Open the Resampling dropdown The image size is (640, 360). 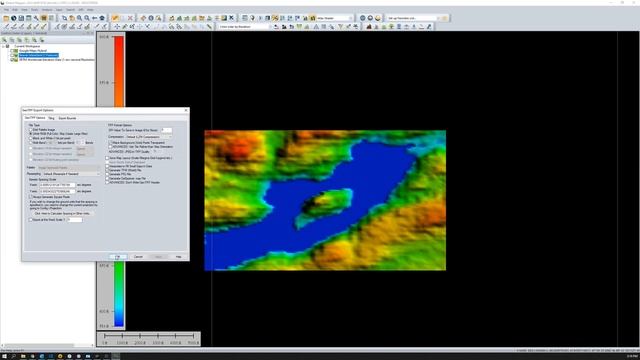click(71, 174)
